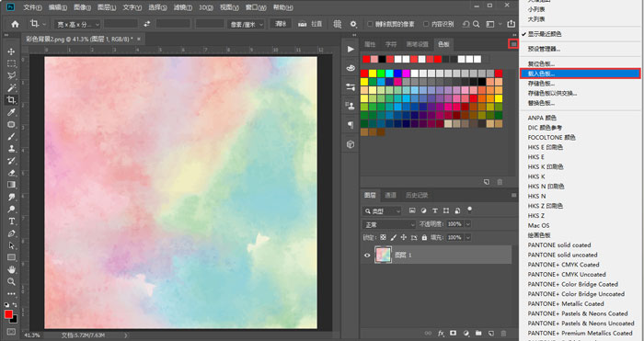The width and height of the screenshot is (644, 341).
Task: Select the Hand tool
Action: coord(11,269)
